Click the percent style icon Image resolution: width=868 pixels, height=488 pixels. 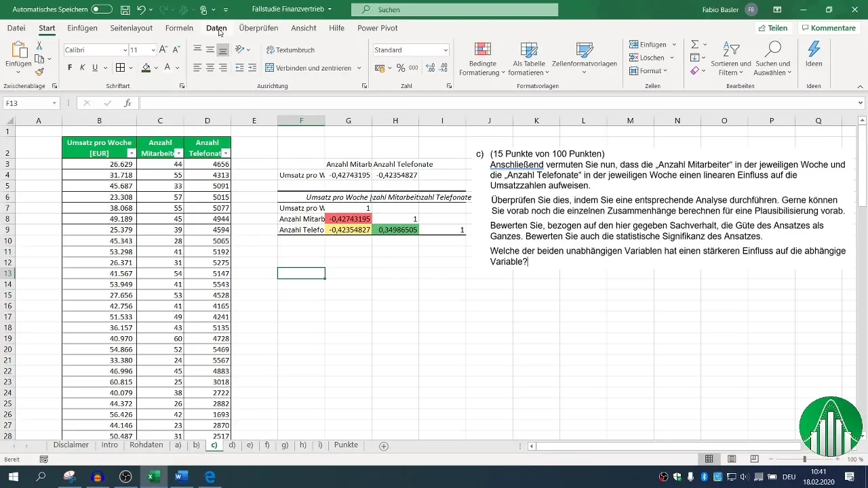[401, 68]
